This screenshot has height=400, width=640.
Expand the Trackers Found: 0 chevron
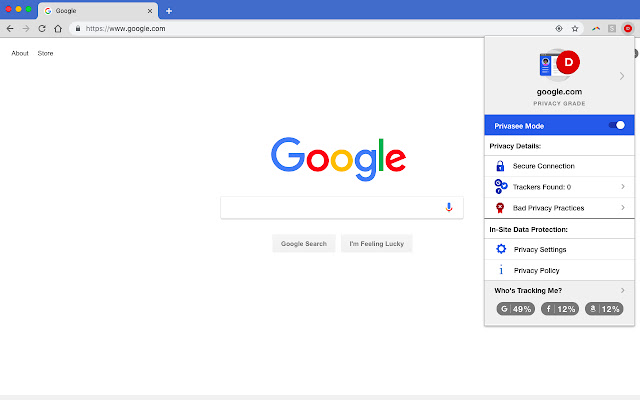(x=622, y=187)
